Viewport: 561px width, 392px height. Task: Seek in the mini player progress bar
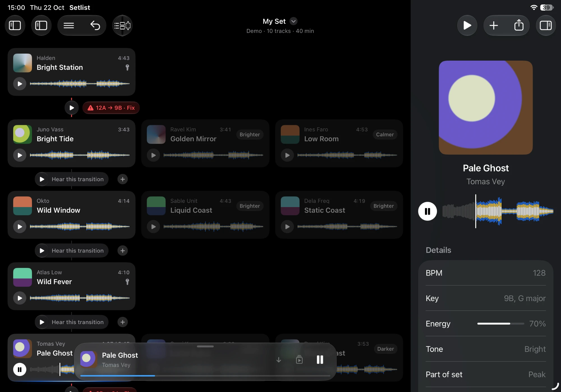tap(205, 376)
